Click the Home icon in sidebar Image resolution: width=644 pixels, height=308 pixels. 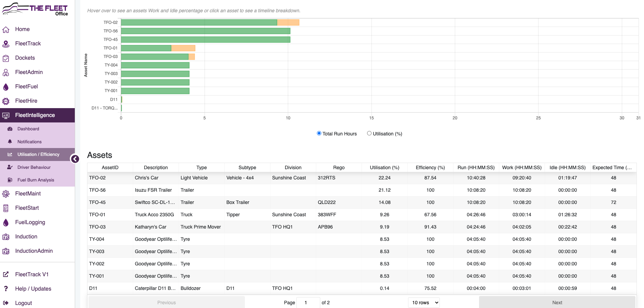6,29
